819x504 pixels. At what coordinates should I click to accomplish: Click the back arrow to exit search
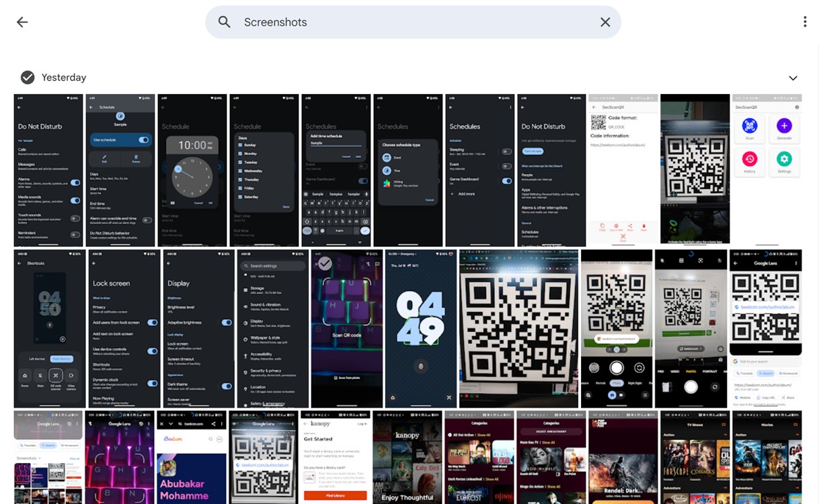coord(22,22)
